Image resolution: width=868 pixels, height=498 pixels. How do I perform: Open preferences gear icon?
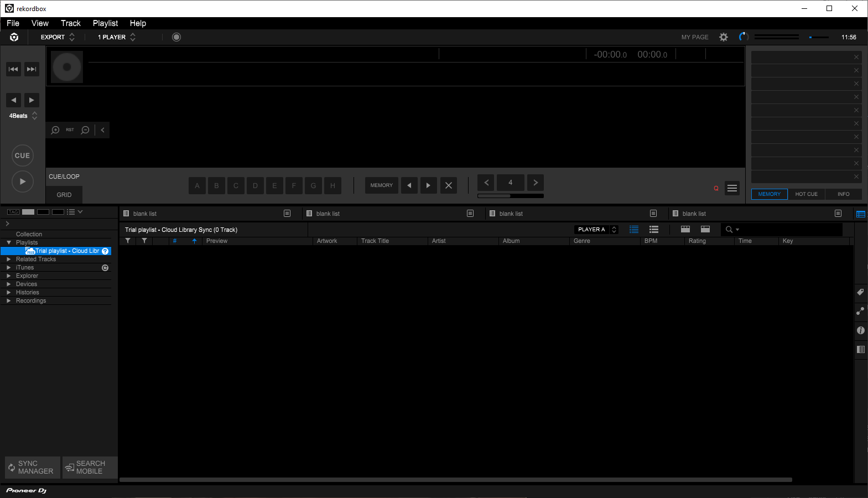[724, 37]
